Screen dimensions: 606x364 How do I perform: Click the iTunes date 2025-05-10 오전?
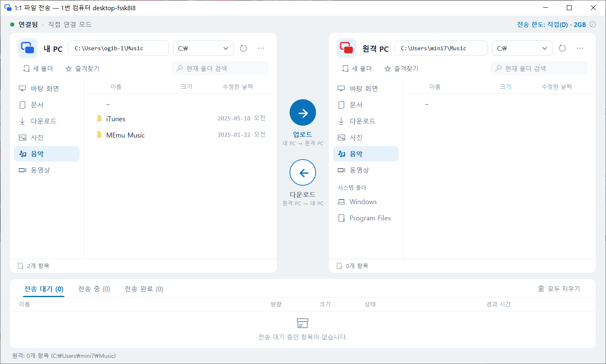click(x=241, y=118)
